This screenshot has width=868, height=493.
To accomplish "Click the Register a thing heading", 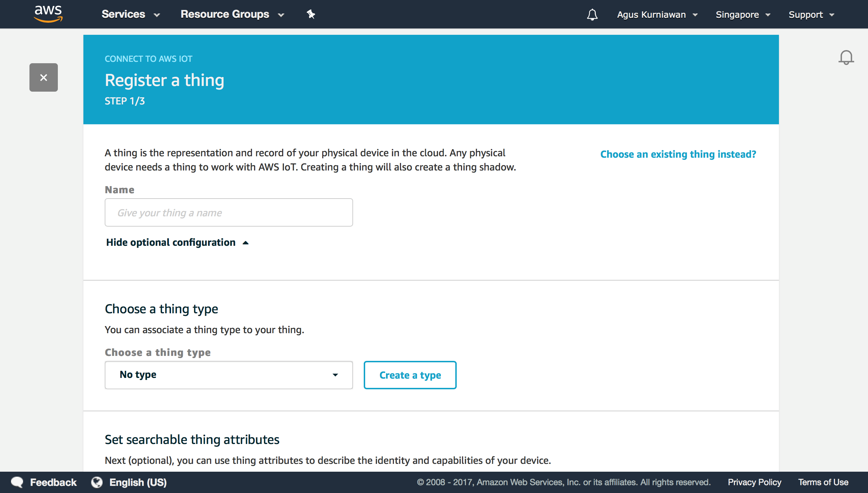I will click(164, 80).
